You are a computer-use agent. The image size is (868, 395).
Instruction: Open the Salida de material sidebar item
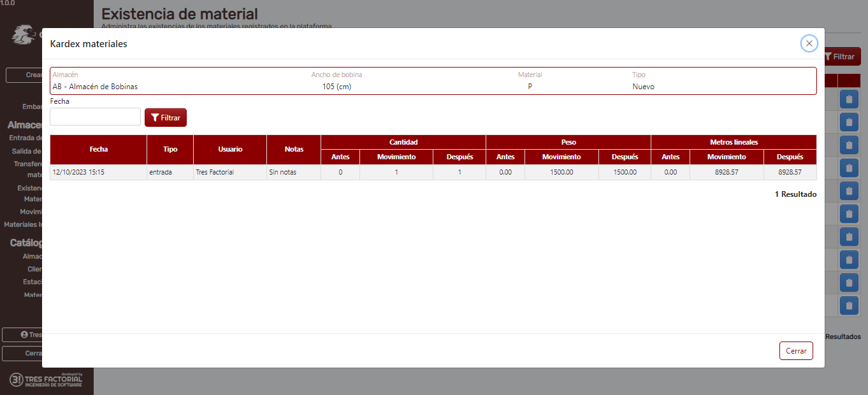pyautogui.click(x=27, y=151)
